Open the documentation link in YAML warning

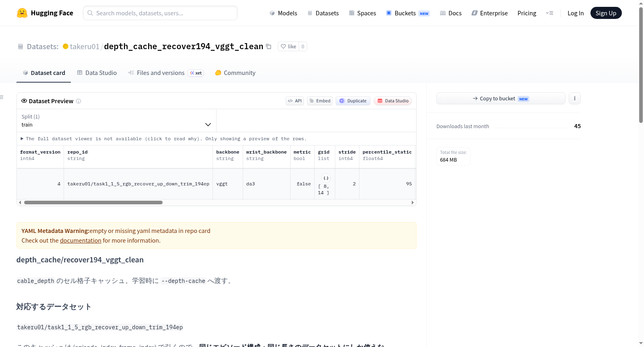80,241
